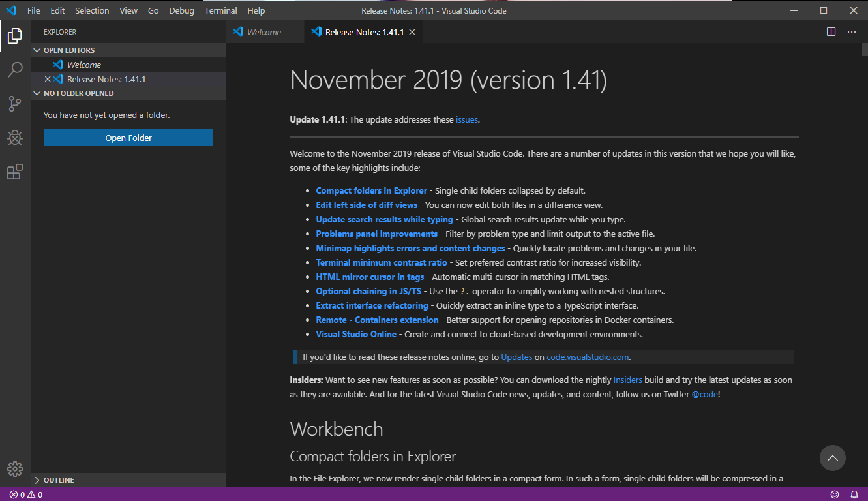The width and height of the screenshot is (868, 501).
Task: Open the Help menu
Action: coord(256,10)
